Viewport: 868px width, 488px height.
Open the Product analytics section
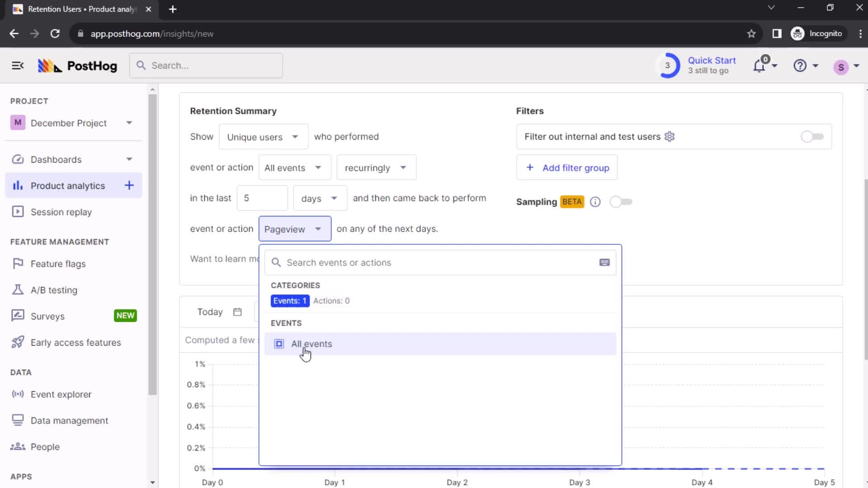[67, 185]
